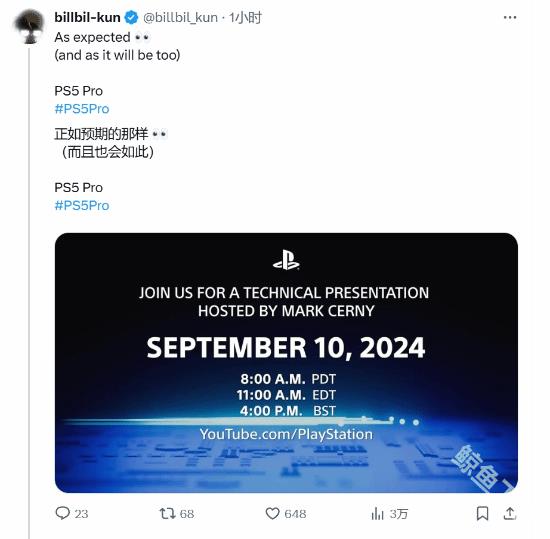Click the like count 648

point(295,514)
